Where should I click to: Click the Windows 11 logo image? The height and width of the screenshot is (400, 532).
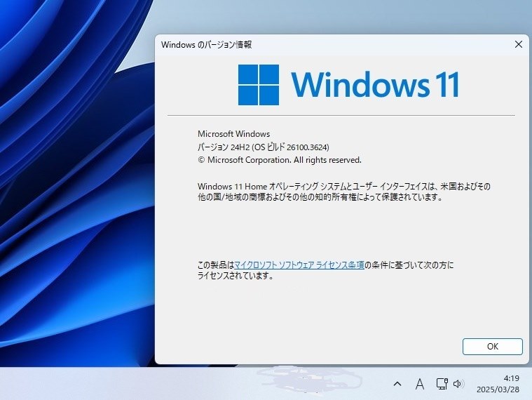[349, 84]
